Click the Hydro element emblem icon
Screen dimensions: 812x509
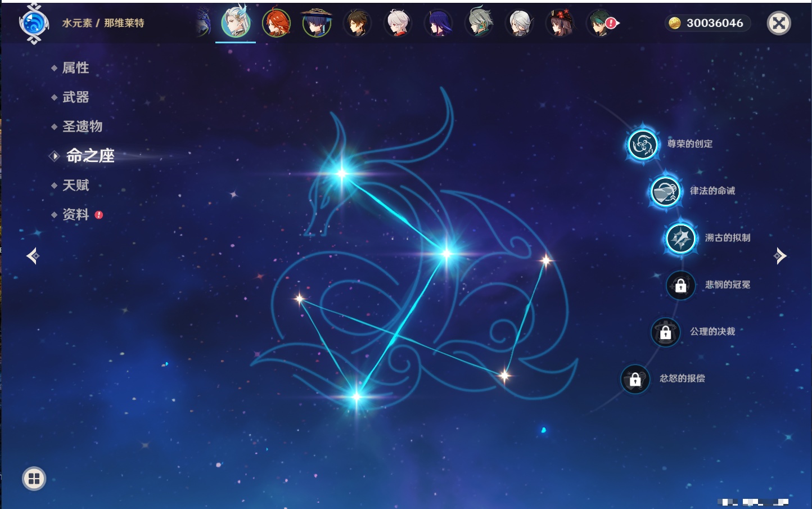(x=34, y=24)
